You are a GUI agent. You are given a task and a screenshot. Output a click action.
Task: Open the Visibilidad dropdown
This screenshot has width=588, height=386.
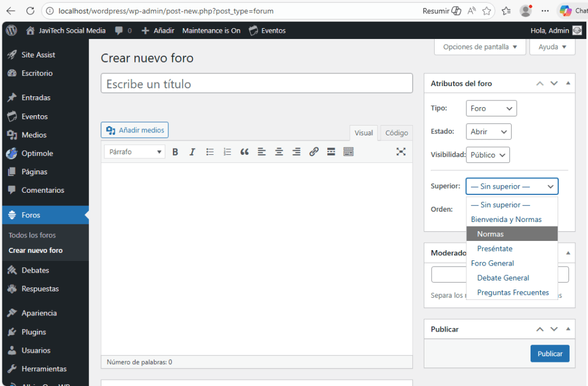pos(488,155)
